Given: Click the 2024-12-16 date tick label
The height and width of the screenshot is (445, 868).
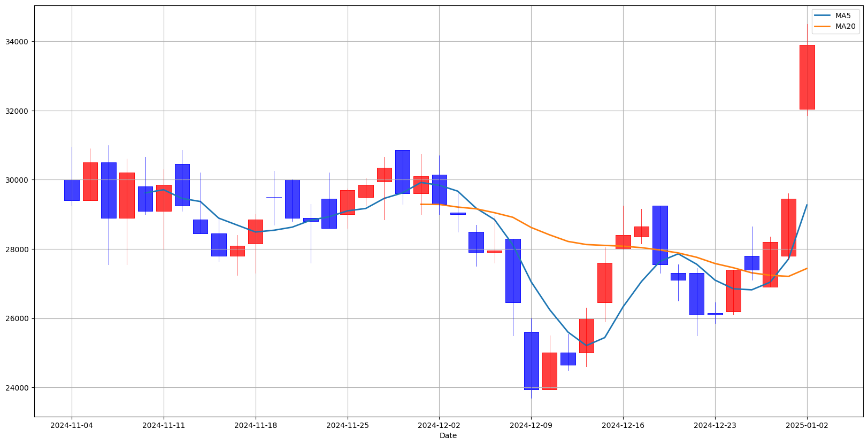Looking at the screenshot, I should [x=623, y=425].
